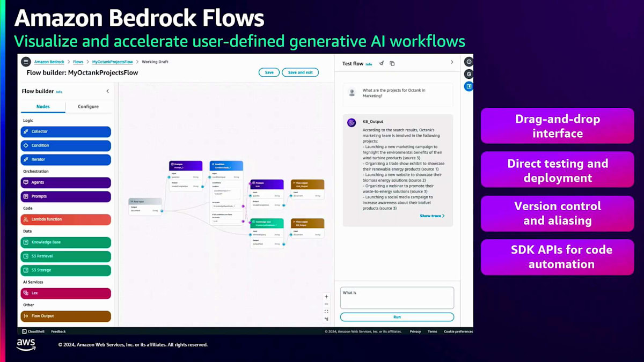Open the second dark sidebar icon
Screen dimensions: 644x362
click(x=469, y=74)
